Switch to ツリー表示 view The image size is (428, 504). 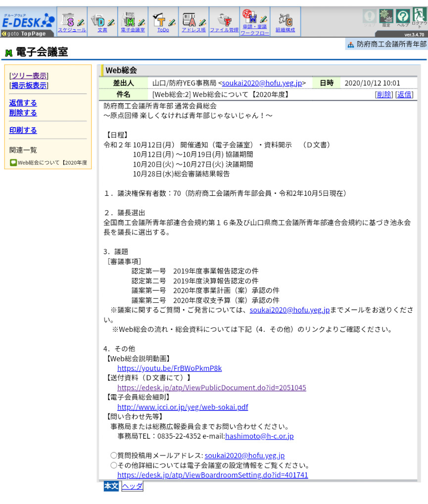[x=29, y=76]
